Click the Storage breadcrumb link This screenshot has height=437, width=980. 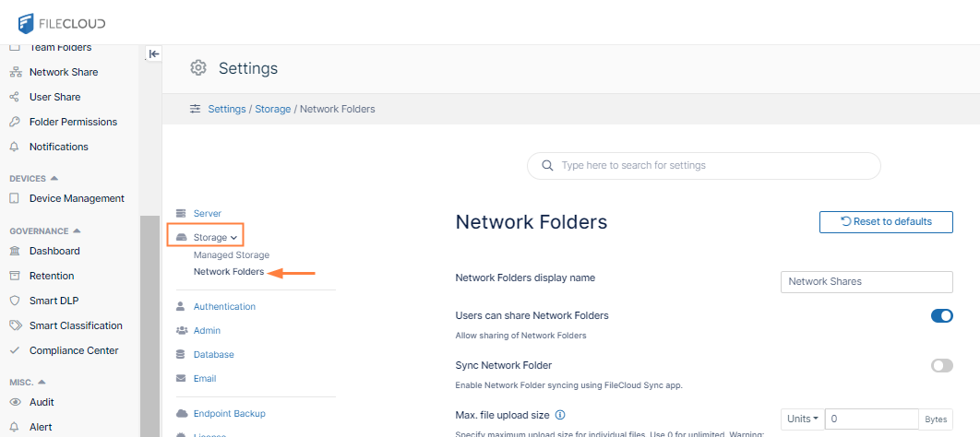pos(272,109)
